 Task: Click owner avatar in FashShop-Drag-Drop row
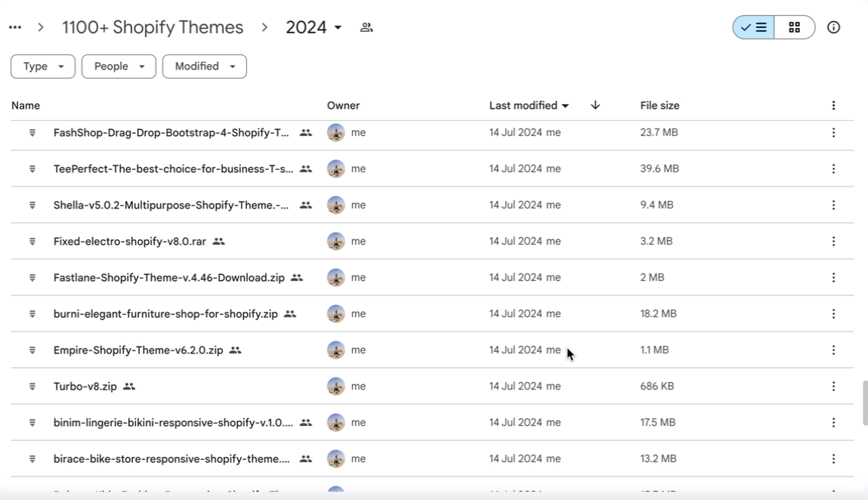coord(336,132)
